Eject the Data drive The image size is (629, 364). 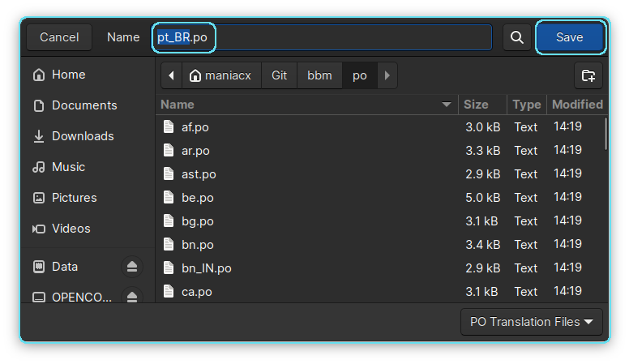(x=132, y=267)
